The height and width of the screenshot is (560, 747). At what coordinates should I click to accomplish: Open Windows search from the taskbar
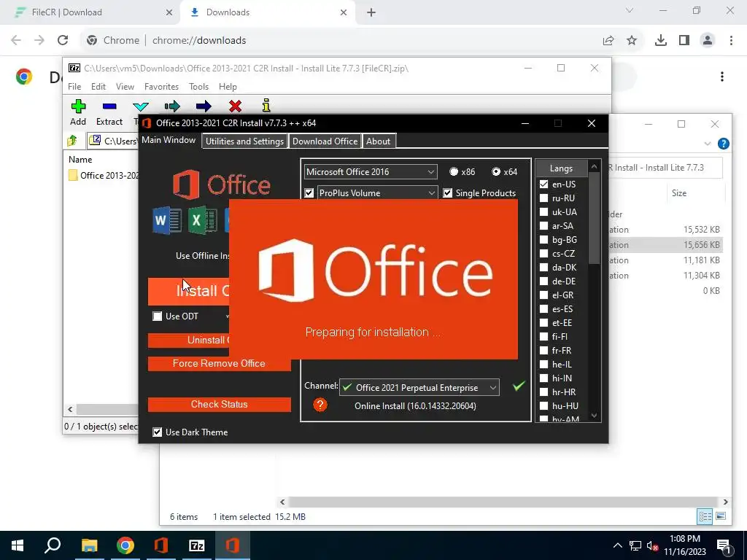(x=53, y=545)
